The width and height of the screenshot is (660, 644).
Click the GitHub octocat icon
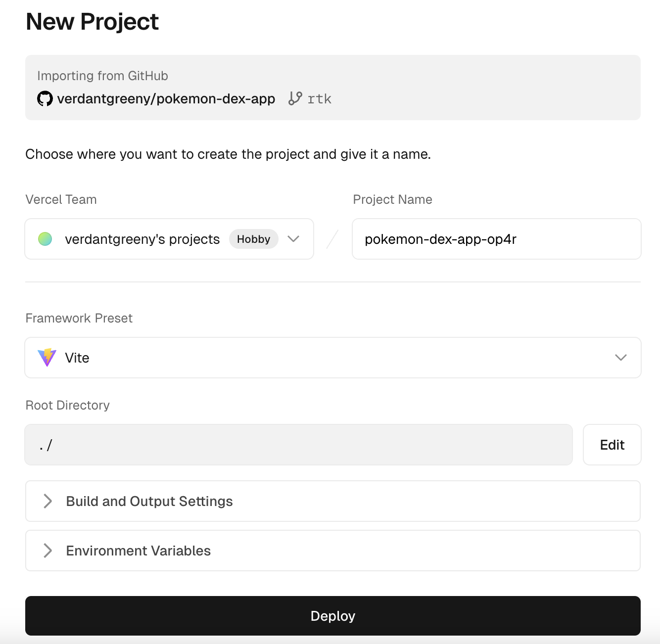point(45,98)
